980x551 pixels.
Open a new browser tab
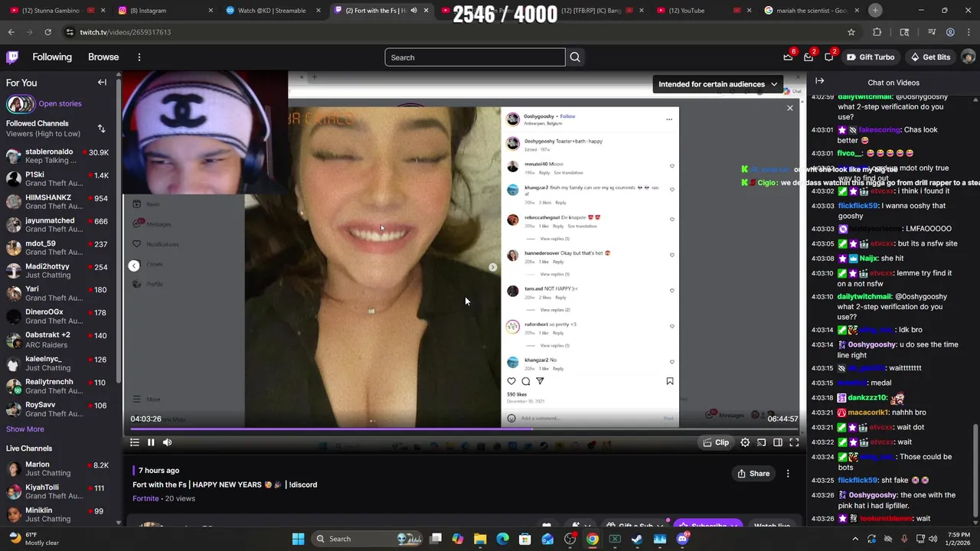875,10
